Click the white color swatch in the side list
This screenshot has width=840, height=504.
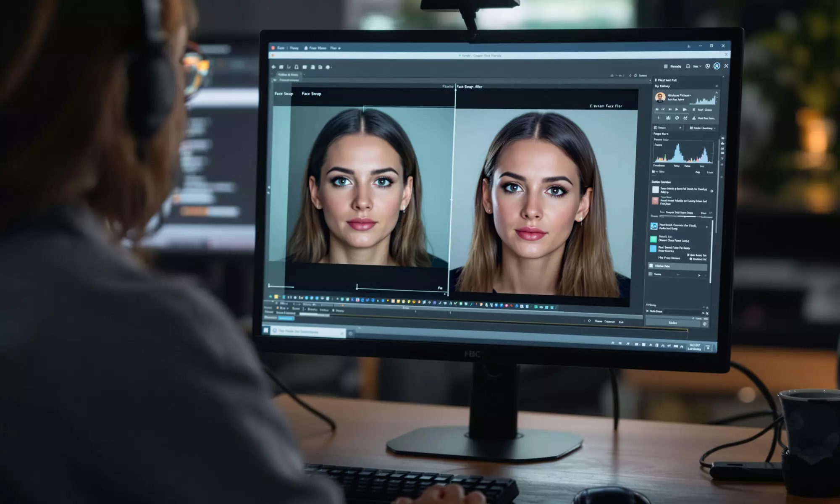point(655,190)
